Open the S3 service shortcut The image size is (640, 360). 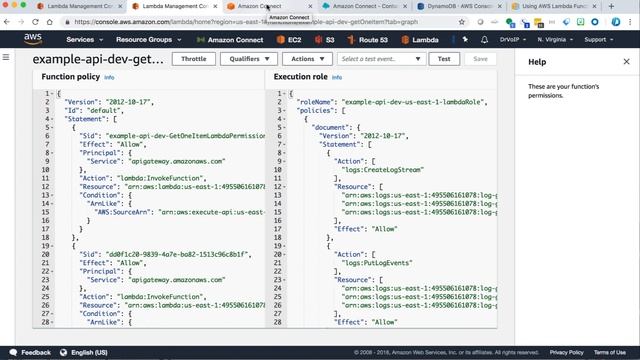coord(325,40)
